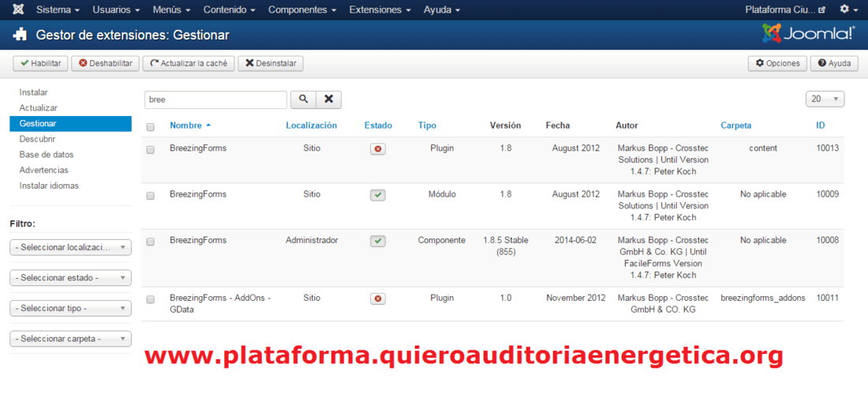Toggle status icon of BreezingForms Módulo row

click(378, 195)
